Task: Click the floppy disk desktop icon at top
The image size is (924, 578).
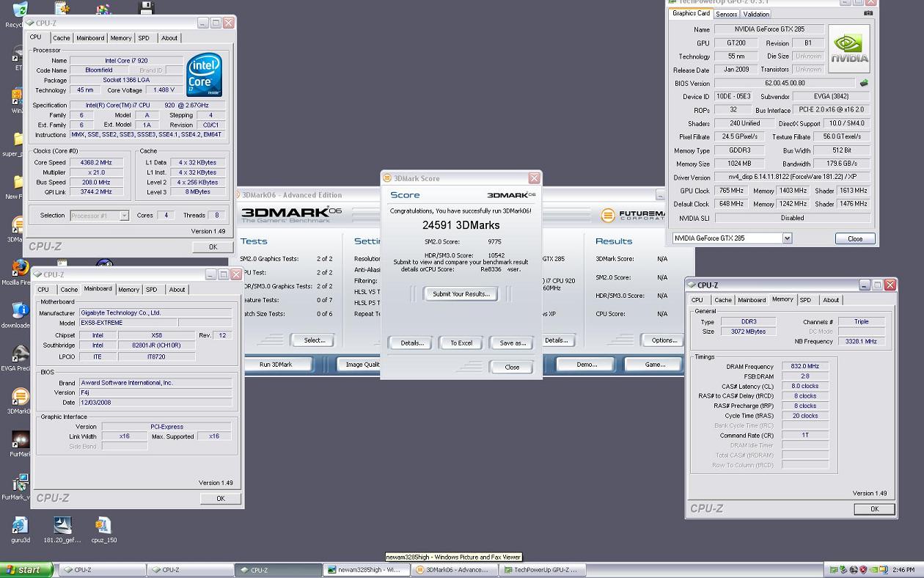Action: [147, 8]
